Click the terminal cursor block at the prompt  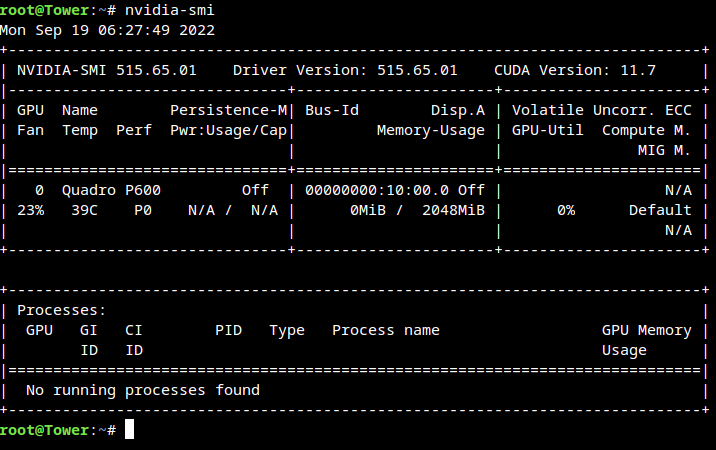[129, 429]
